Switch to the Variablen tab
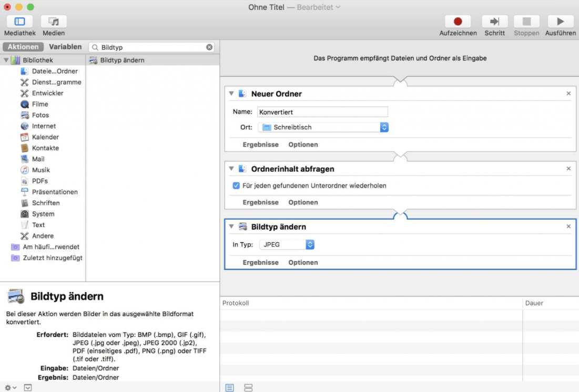 point(65,47)
